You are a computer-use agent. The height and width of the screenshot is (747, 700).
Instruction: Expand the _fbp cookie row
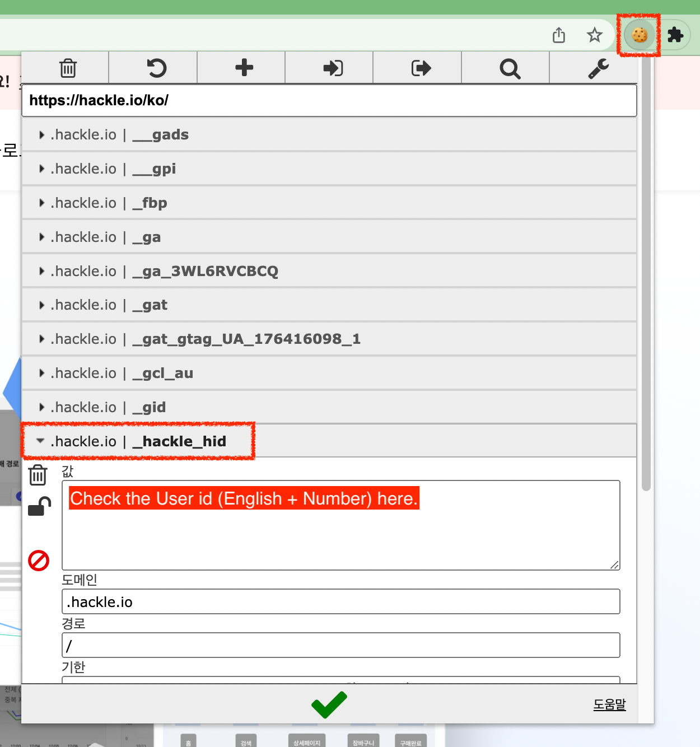point(329,203)
